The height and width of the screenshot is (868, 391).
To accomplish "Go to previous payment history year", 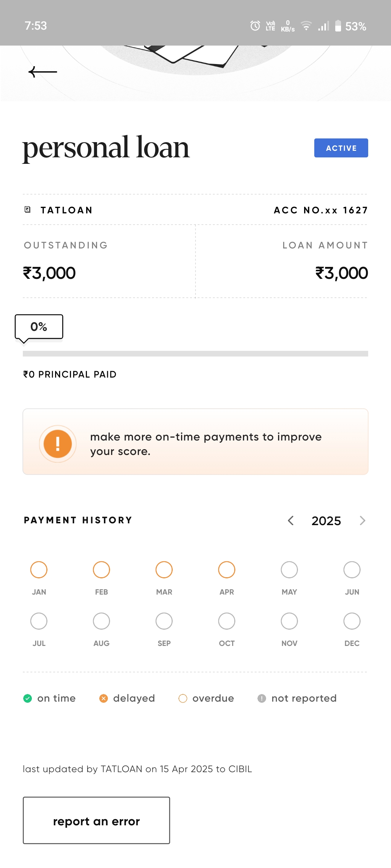I will pos(290,521).
